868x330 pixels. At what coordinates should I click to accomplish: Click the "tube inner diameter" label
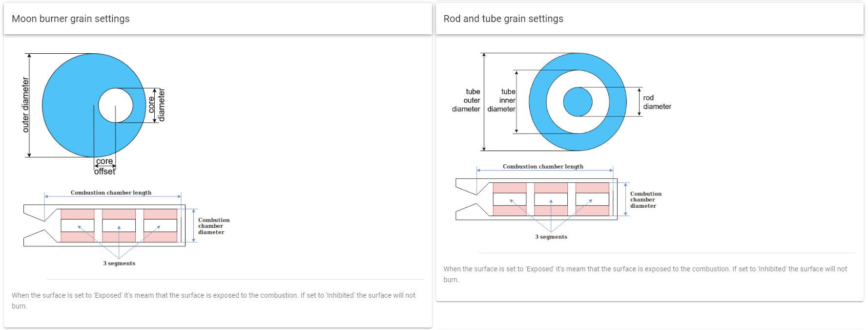(x=502, y=100)
